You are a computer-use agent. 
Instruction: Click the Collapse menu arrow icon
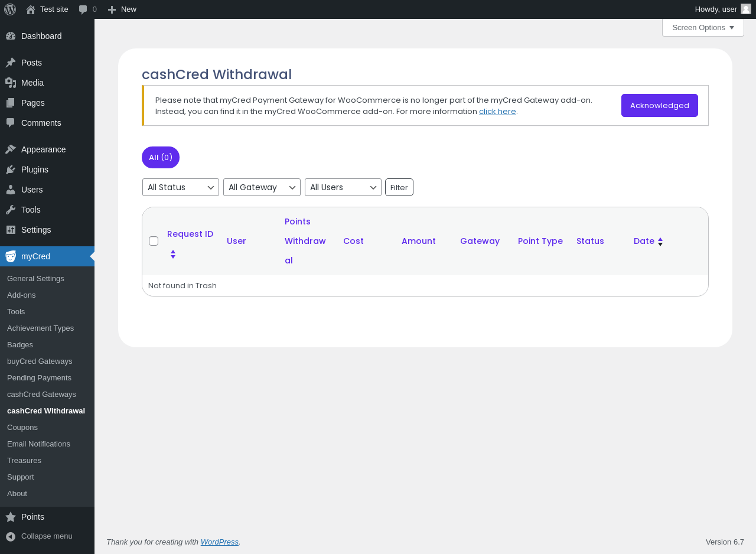[11, 536]
